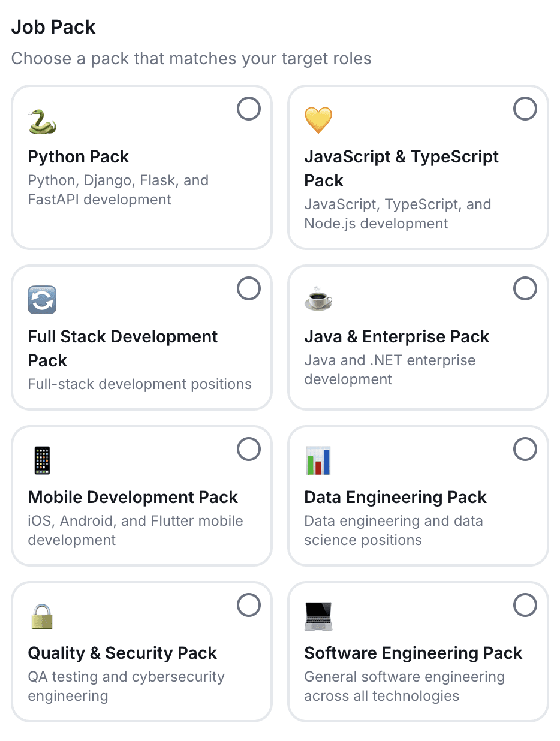Viewport: 560px width, 741px height.
Task: Click the yellow heart JavaScript pack icon
Action: pyautogui.click(x=318, y=121)
